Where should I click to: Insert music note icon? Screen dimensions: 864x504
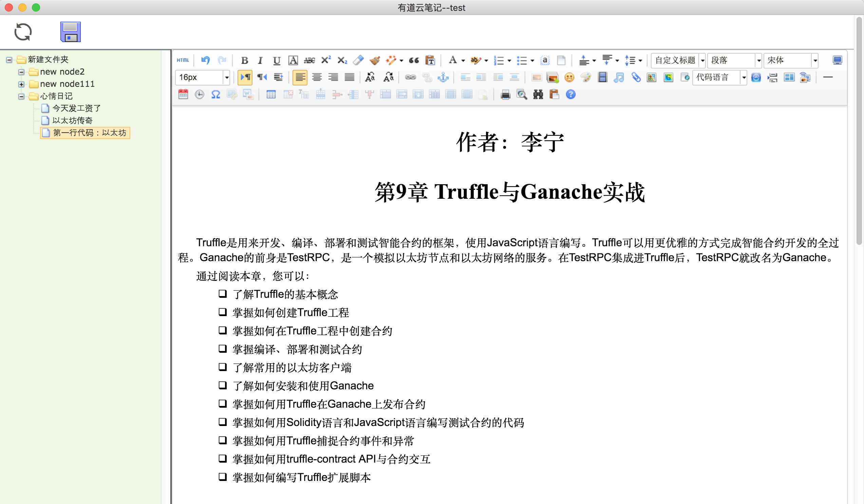pyautogui.click(x=619, y=77)
